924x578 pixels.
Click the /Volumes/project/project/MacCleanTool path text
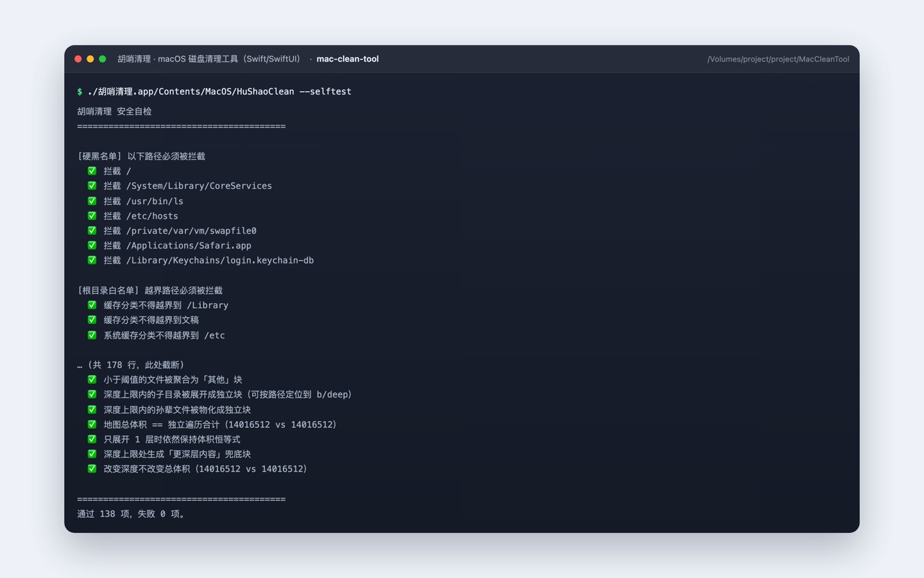click(778, 59)
